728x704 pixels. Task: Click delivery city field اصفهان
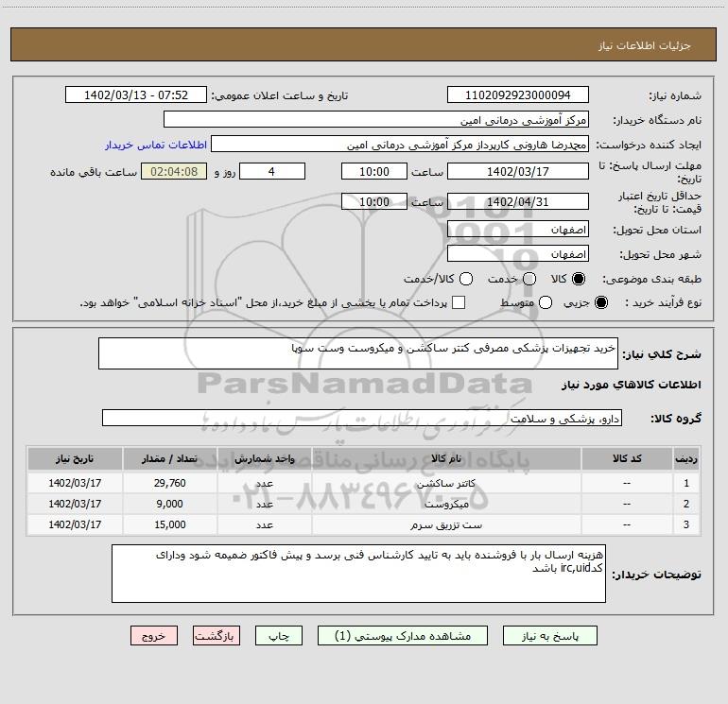518,253
